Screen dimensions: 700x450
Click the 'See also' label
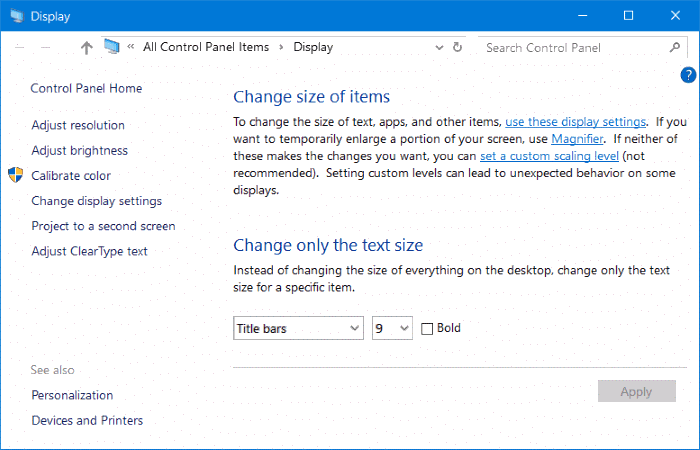click(x=52, y=370)
